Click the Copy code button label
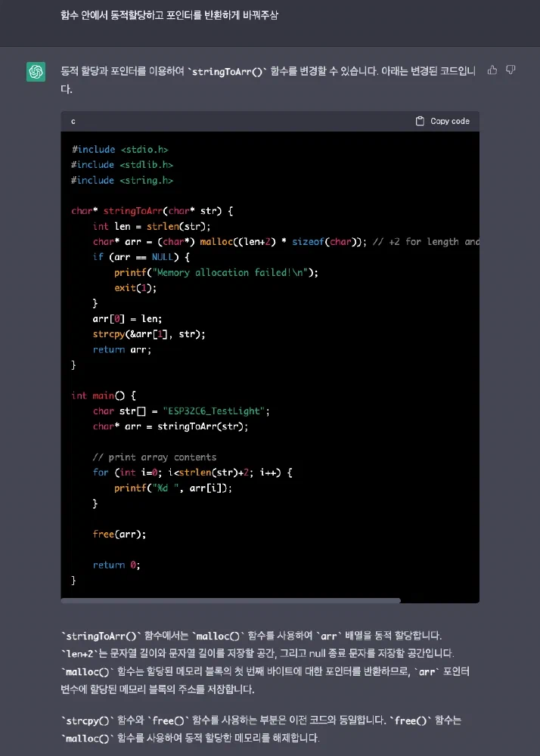This screenshot has width=540, height=756. (x=450, y=121)
